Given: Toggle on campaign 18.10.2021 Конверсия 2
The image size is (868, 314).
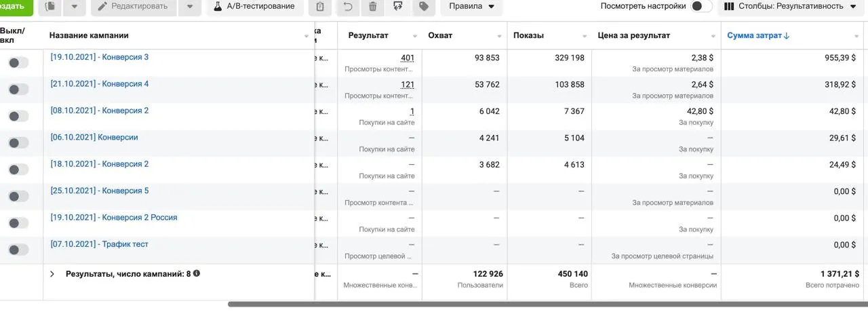Looking at the screenshot, I should (18, 170).
